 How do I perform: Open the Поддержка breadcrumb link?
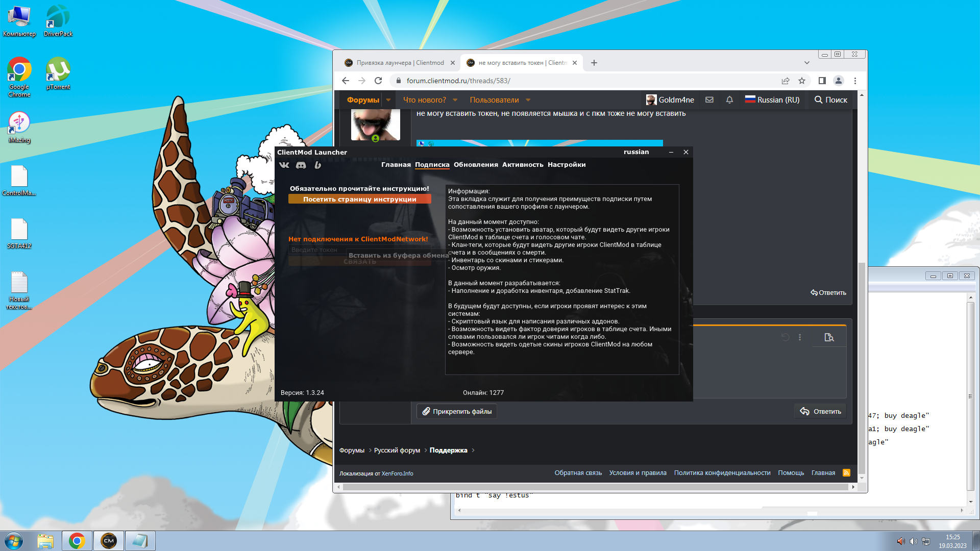pyautogui.click(x=448, y=450)
